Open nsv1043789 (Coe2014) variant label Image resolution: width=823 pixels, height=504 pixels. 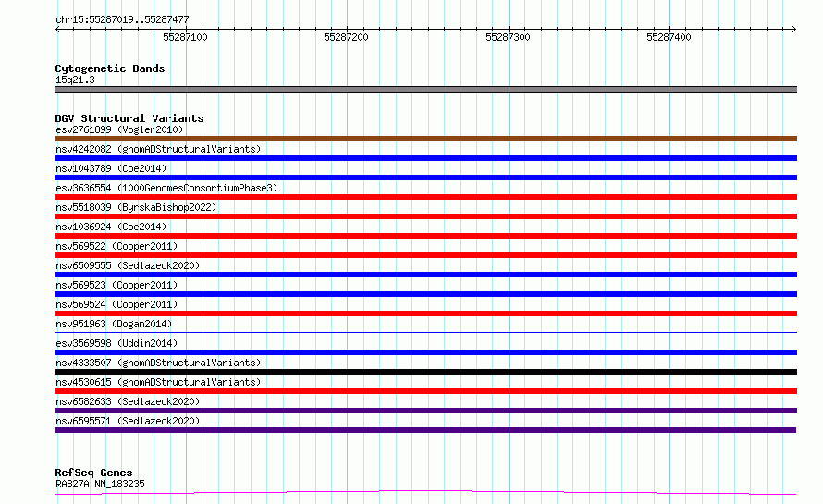point(111,168)
